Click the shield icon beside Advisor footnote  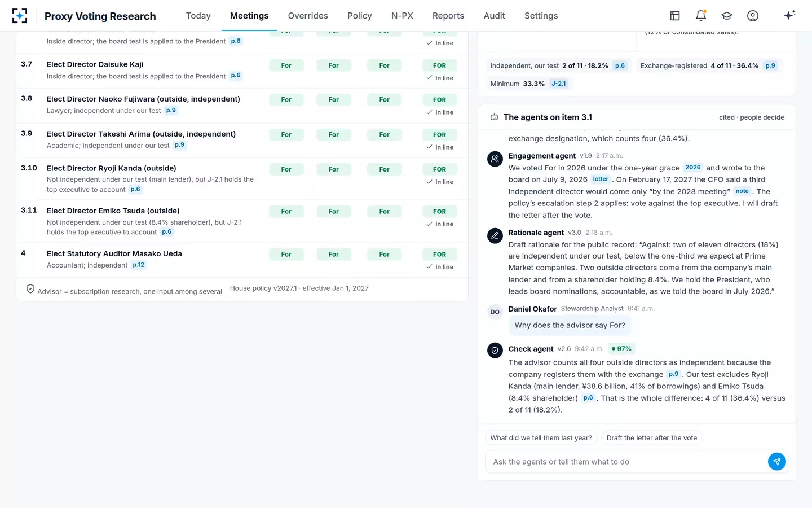30,289
